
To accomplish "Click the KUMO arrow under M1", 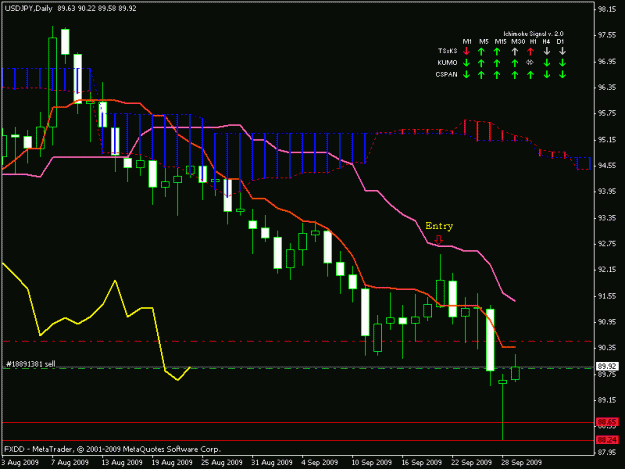I will tap(466, 63).
